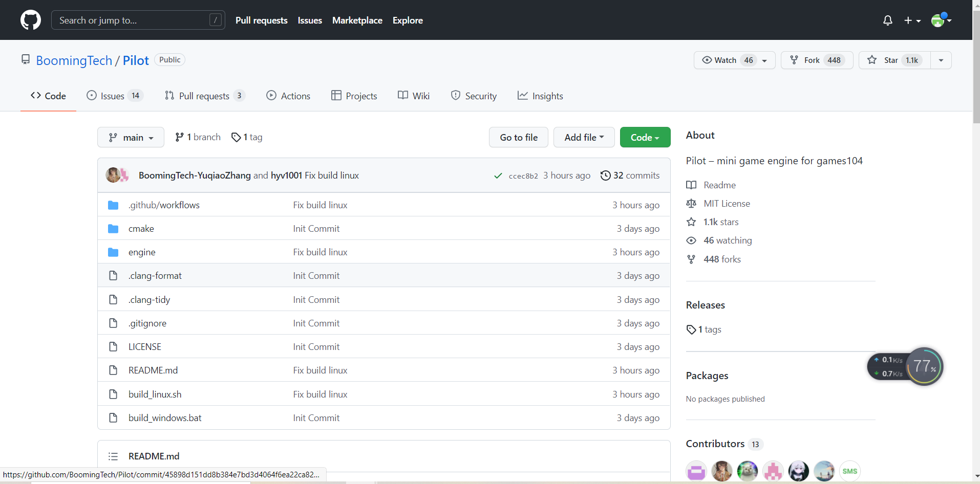
Task: Fork the Pilot repository
Action: [x=817, y=60]
